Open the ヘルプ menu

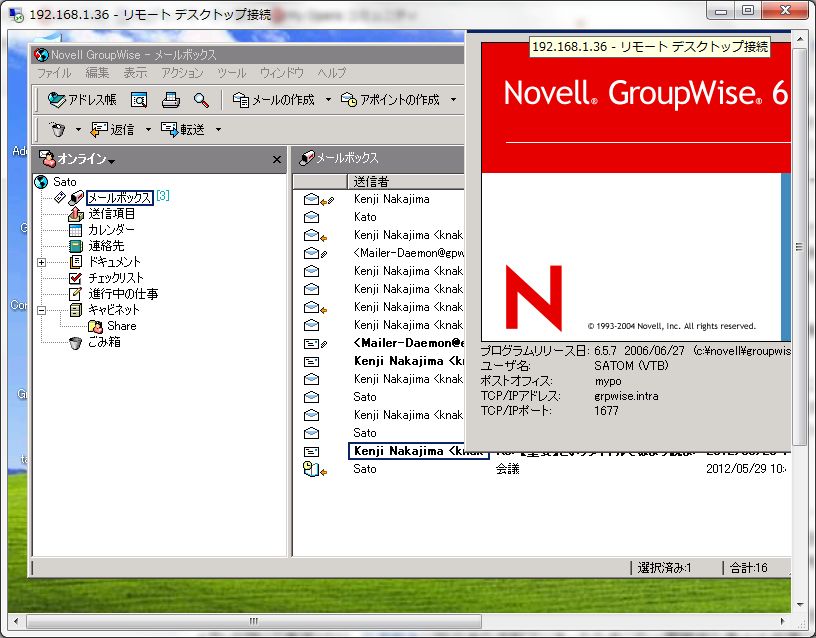[x=332, y=73]
